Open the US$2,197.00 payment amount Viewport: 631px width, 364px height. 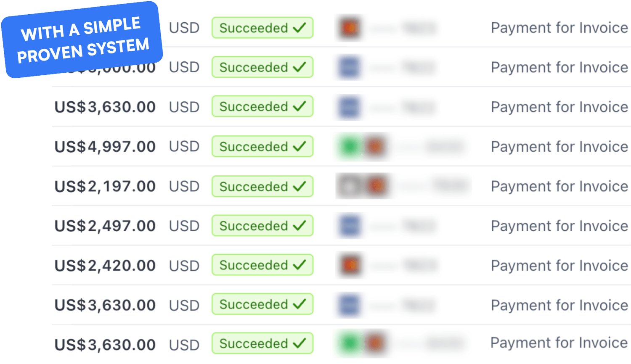pyautogui.click(x=105, y=186)
